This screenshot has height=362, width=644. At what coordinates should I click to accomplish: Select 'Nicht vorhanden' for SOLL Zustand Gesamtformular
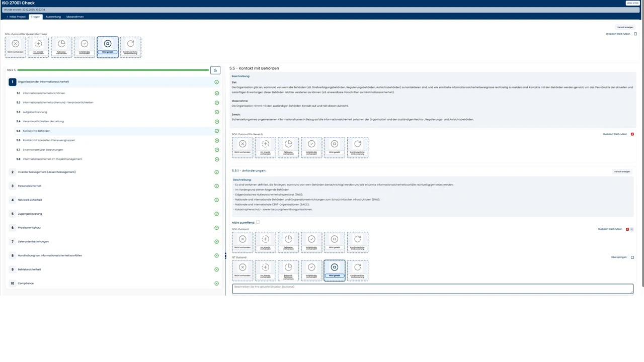coord(15,47)
